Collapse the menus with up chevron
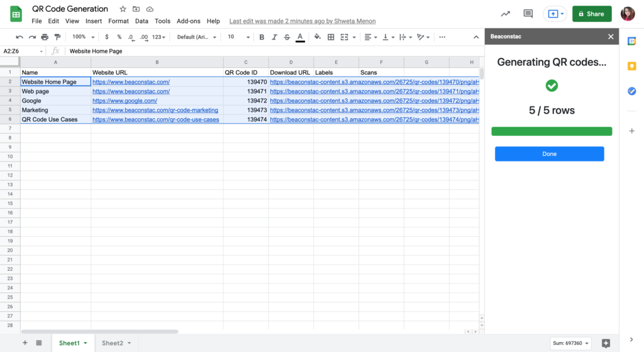Image resolution: width=644 pixels, height=352 pixels. pyautogui.click(x=476, y=37)
